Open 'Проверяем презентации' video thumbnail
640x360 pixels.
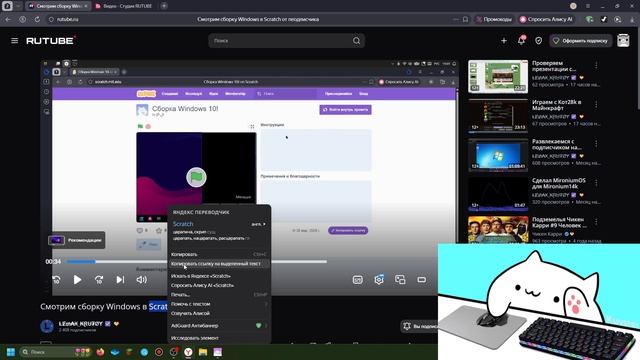coord(498,77)
